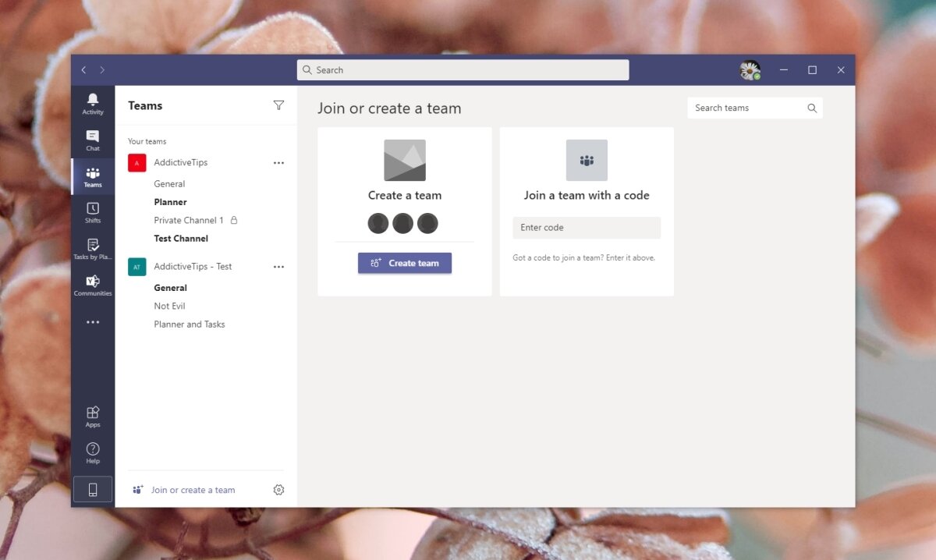Focus the Search teams field
Screen dimensions: 936x560
pos(755,108)
